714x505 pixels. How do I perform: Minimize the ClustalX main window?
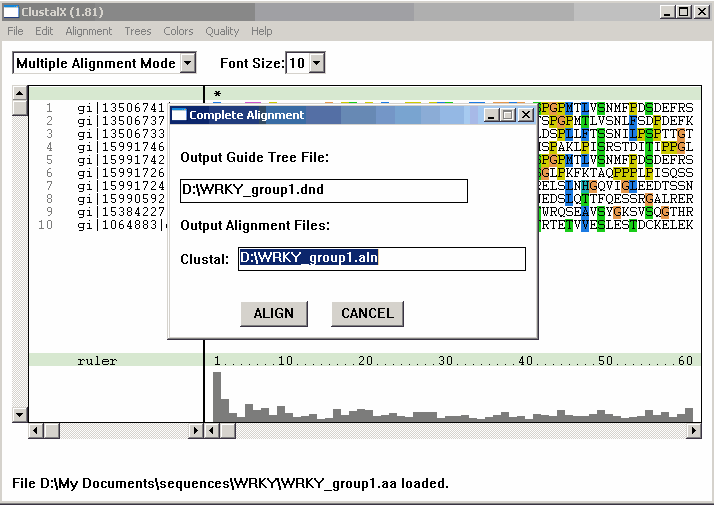(x=667, y=12)
